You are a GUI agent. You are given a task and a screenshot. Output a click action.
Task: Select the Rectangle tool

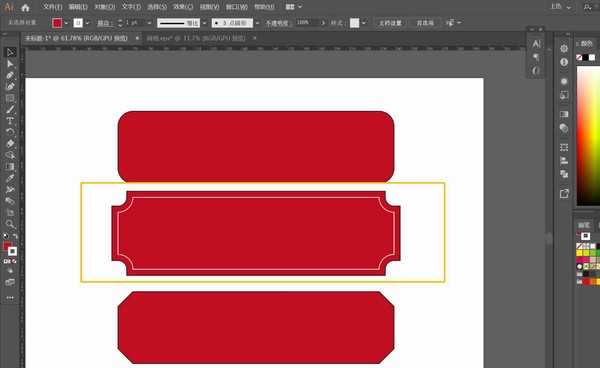(x=10, y=98)
